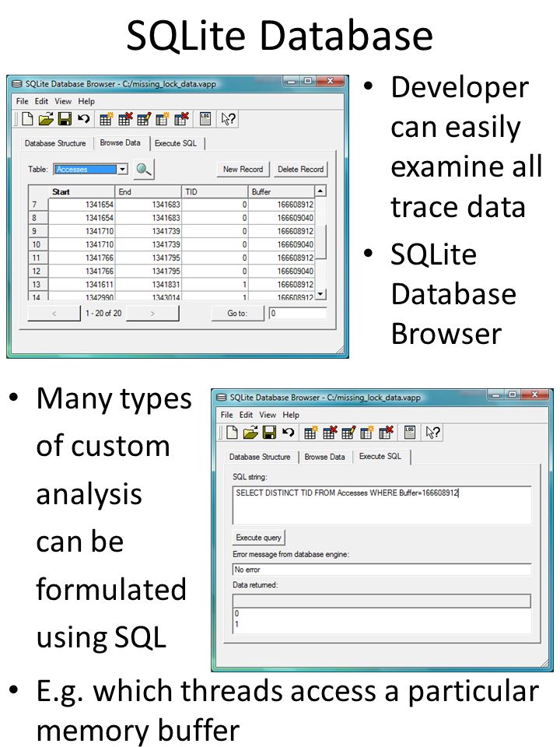560x747 pixels.
Task: Click Buffer column header in data table
Action: (x=282, y=191)
